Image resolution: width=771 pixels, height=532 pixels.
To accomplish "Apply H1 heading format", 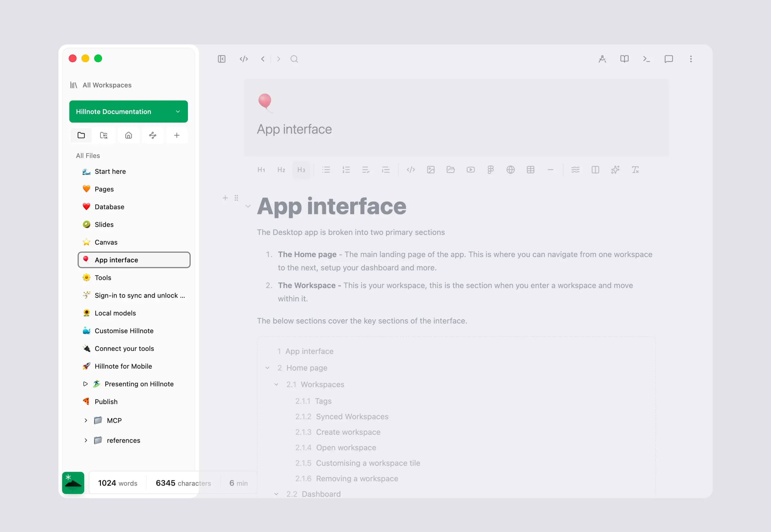I will (x=261, y=170).
